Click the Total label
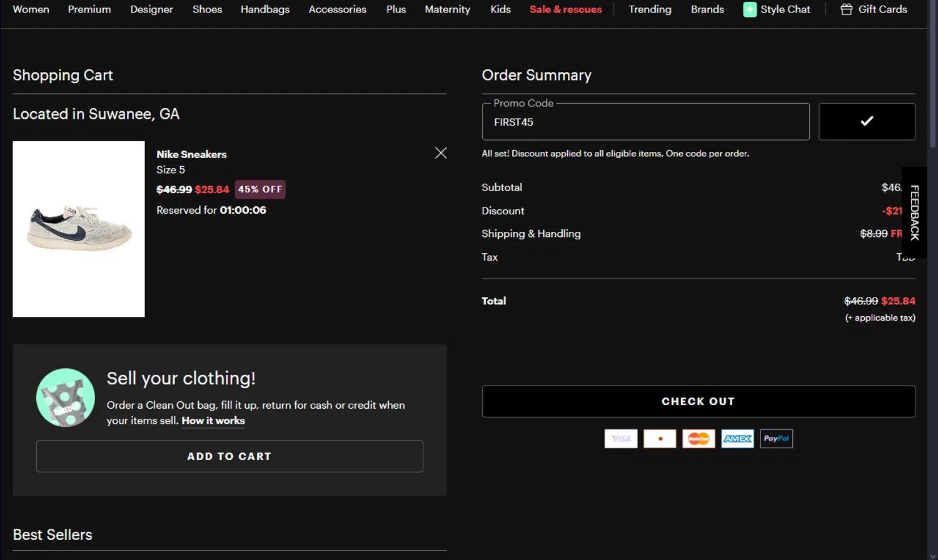Screen dimensions: 938x560 point(493,301)
